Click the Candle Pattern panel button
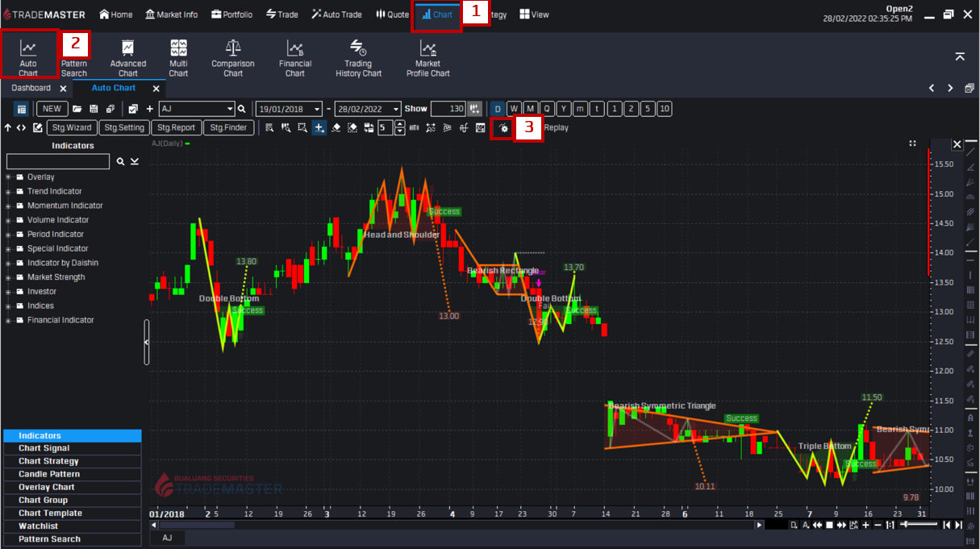The image size is (980, 549). (x=49, y=474)
